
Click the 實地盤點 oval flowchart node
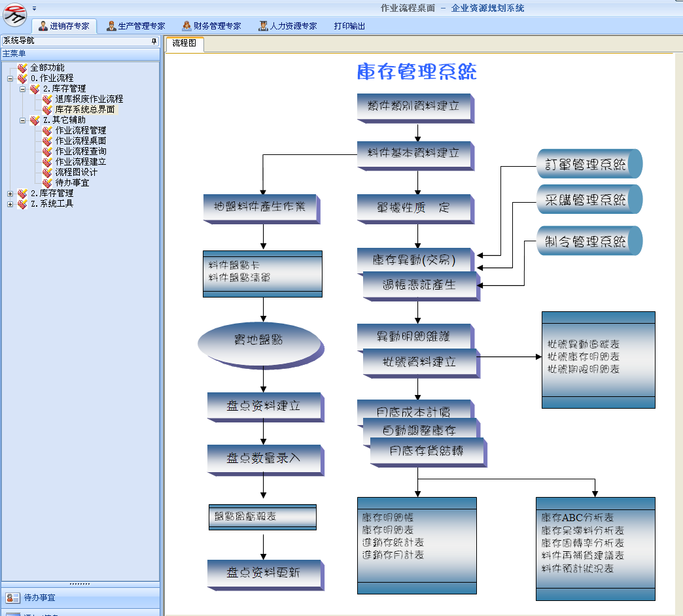click(x=258, y=341)
